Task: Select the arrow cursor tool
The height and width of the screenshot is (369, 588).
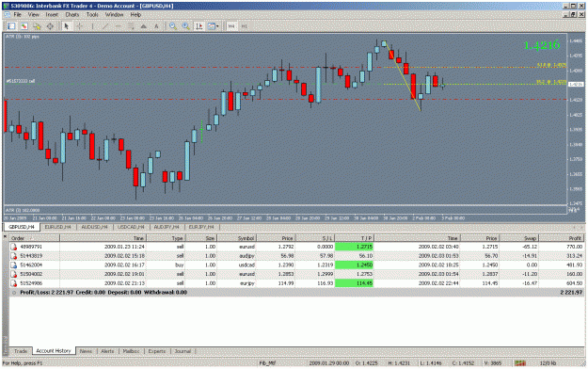Action: coord(67,26)
